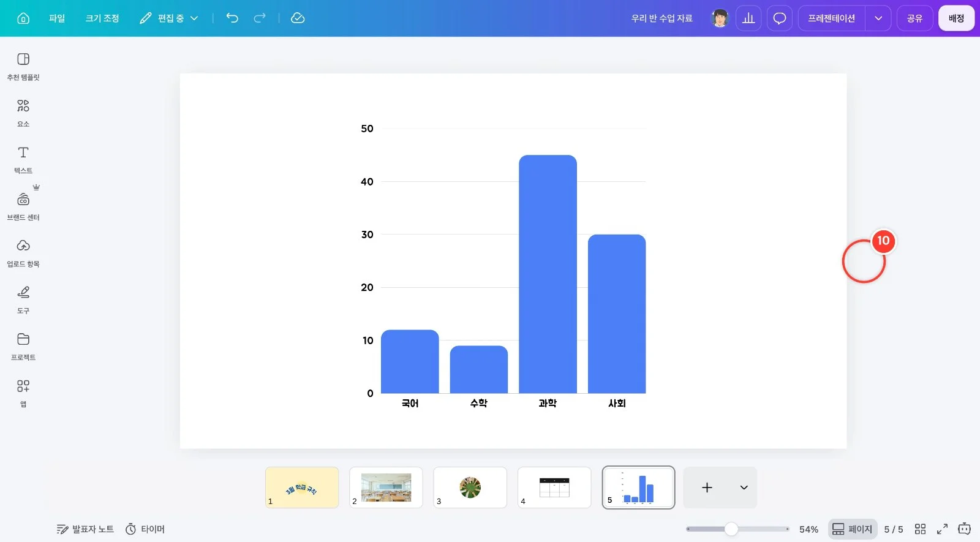Screen dimensions: 980x542
Task: Select page 5 chart thumbnail
Action: point(638,487)
